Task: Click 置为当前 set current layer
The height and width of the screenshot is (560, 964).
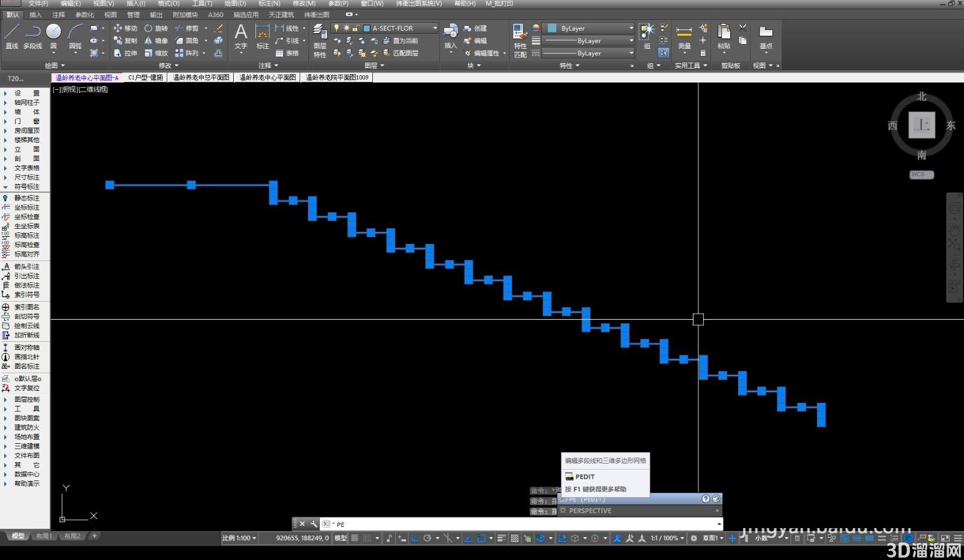Action: point(400,41)
